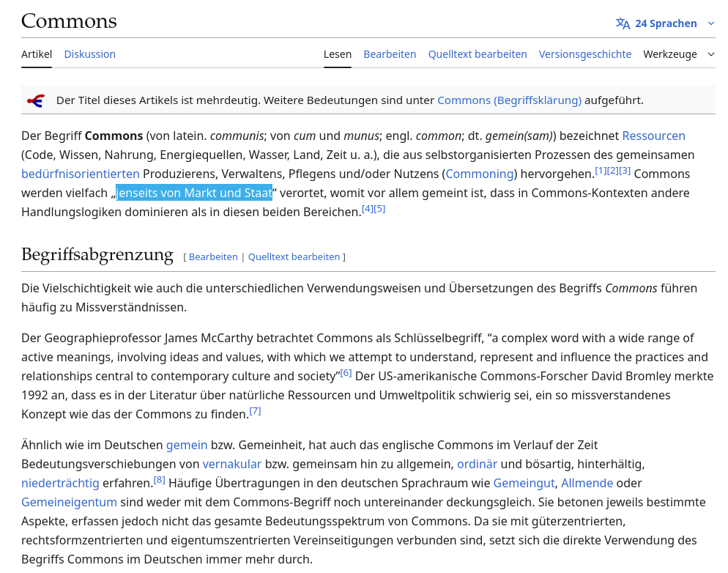
Task: Expand the languages chevron arrow
Action: [711, 23]
